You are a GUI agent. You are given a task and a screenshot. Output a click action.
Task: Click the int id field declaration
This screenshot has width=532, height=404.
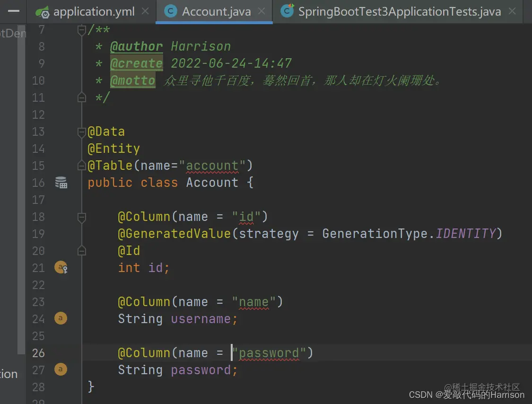143,268
